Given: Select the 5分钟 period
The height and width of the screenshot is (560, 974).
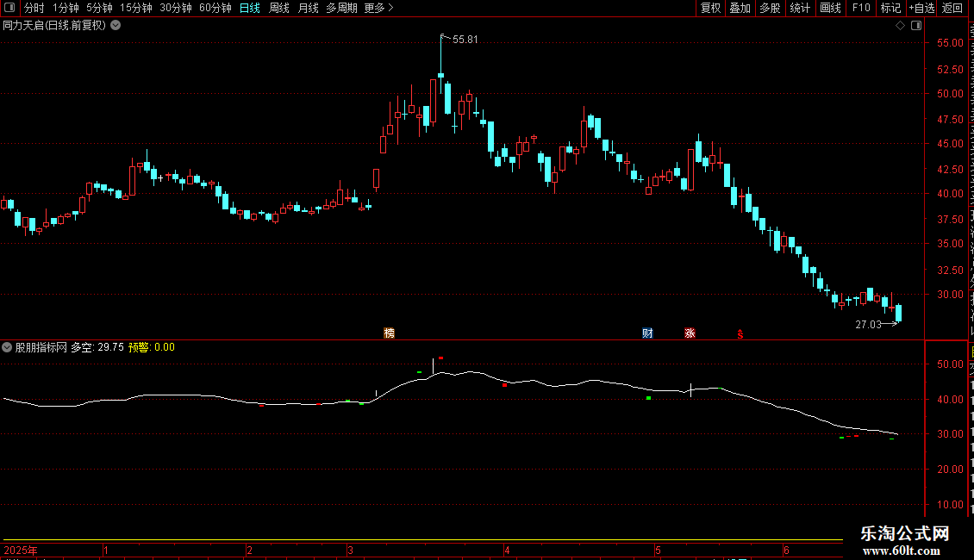Looking at the screenshot, I should [x=99, y=8].
